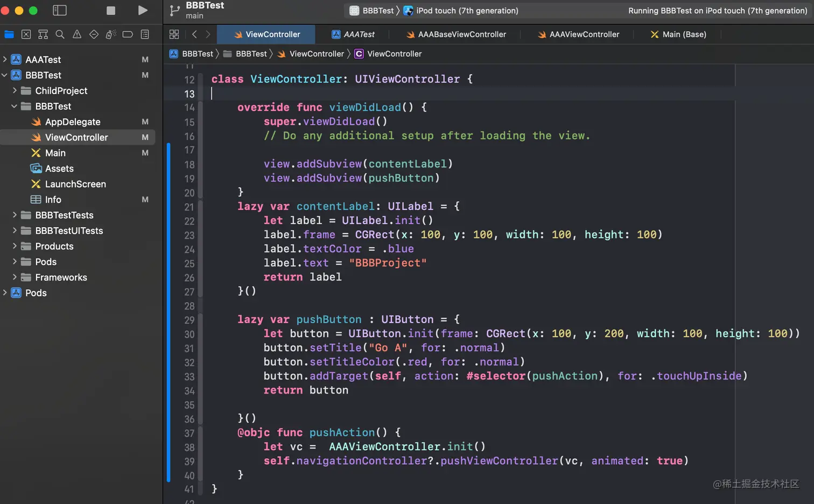Open the Info plist file
The height and width of the screenshot is (504, 814).
[x=78, y=200]
